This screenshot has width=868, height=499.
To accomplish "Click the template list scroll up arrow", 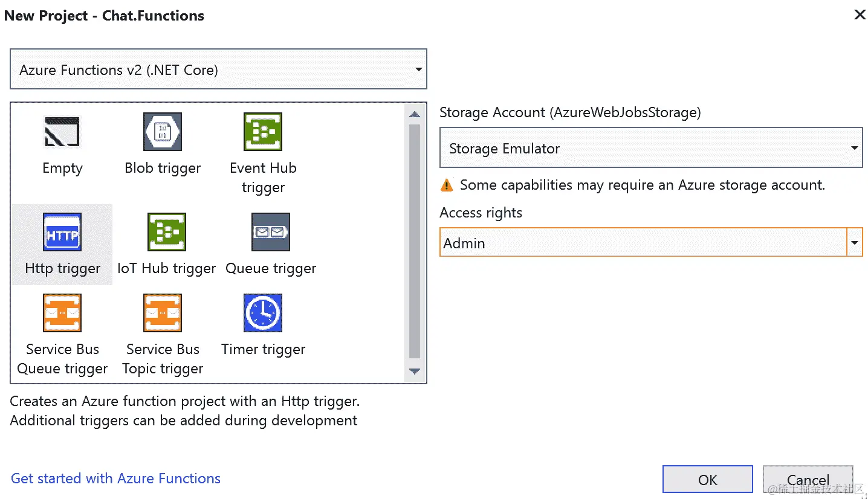I will [415, 114].
